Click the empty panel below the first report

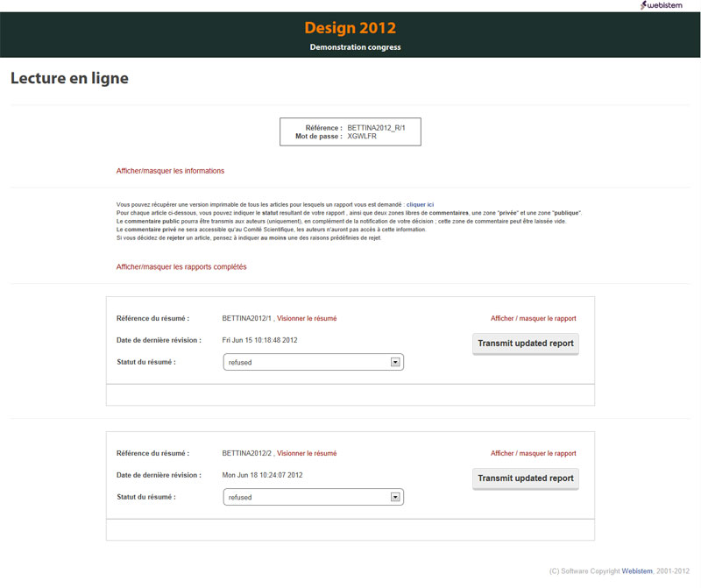(350, 395)
